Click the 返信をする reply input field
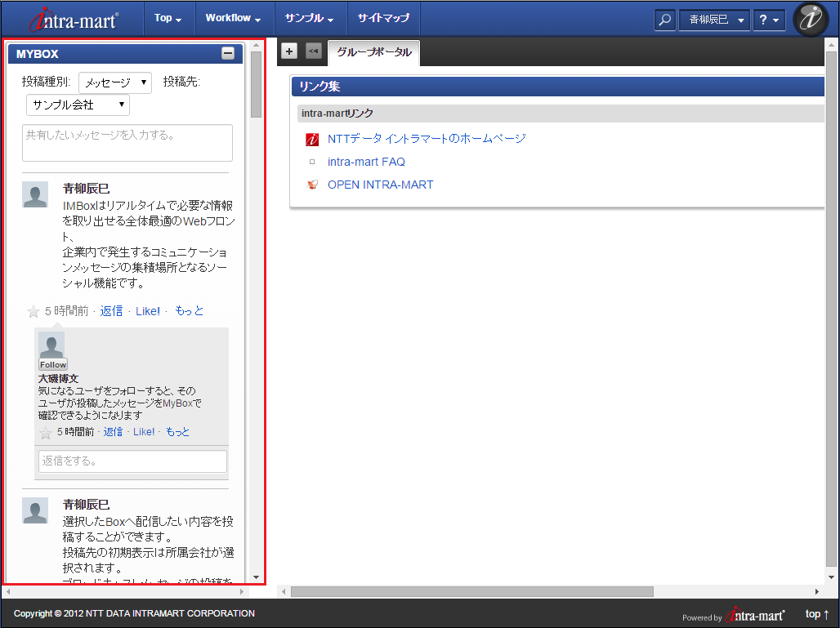The width and height of the screenshot is (840, 628). [132, 461]
